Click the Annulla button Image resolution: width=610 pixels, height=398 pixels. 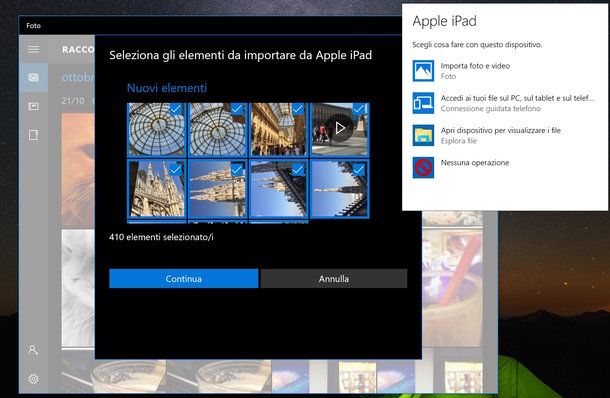tap(334, 279)
